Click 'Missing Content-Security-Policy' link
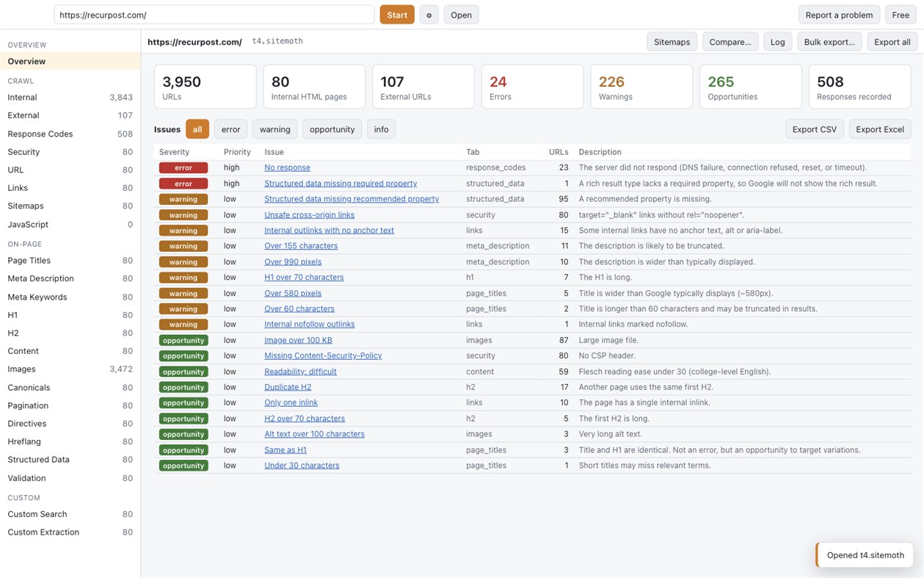The height and width of the screenshot is (578, 924). pyautogui.click(x=323, y=355)
